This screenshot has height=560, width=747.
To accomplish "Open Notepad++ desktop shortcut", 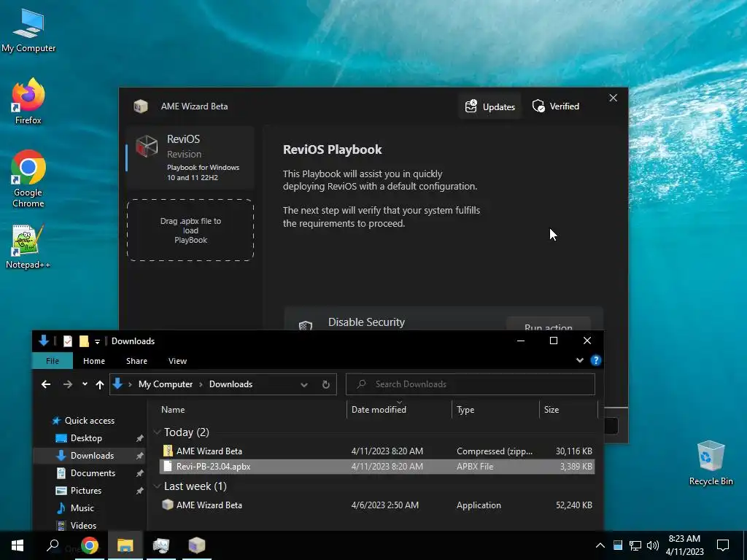I will click(x=28, y=246).
